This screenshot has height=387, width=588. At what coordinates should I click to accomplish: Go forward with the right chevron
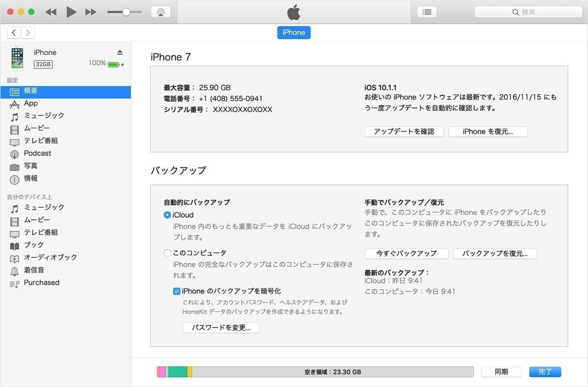point(28,32)
